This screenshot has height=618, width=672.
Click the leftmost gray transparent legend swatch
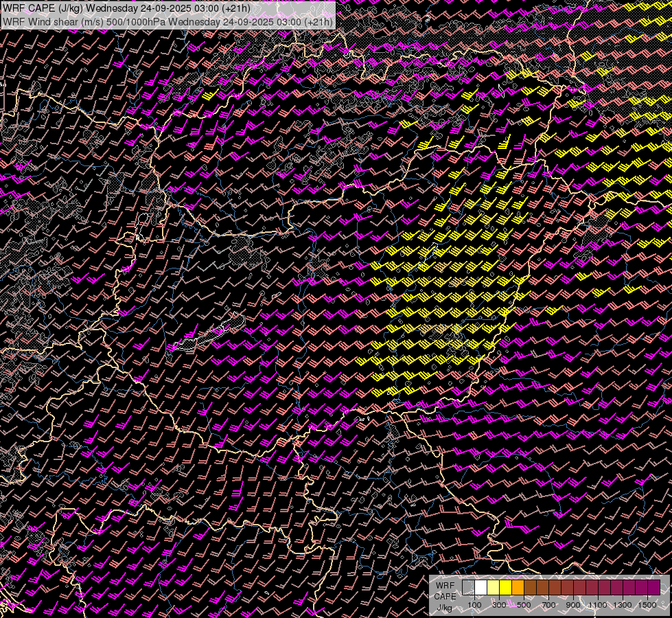[468, 588]
